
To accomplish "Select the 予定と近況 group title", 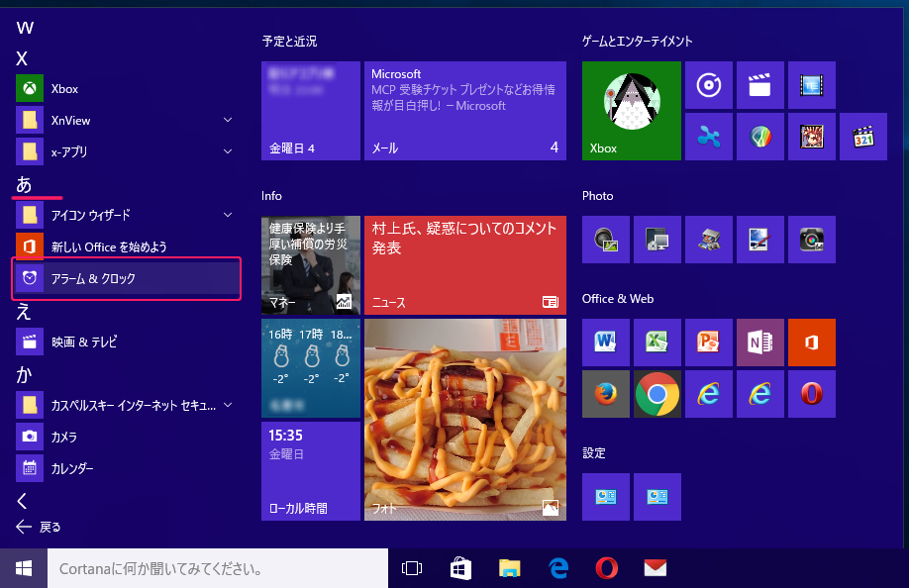I will coord(289,42).
